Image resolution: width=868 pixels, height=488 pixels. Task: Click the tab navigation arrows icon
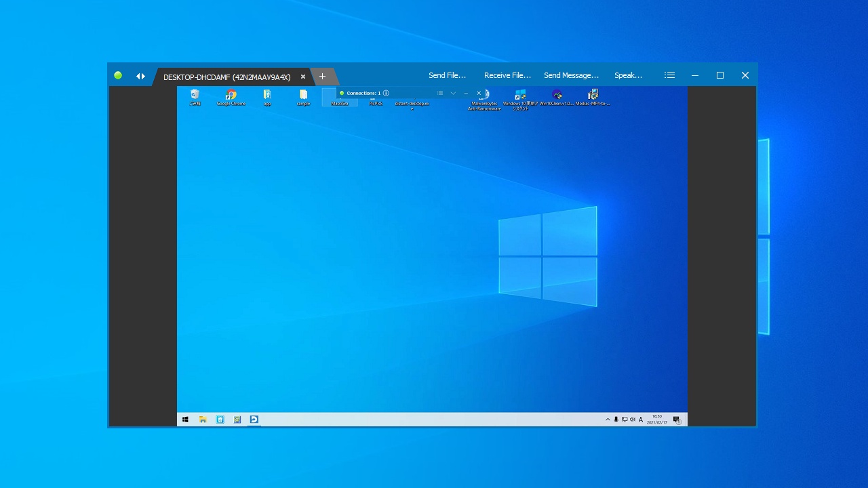140,76
